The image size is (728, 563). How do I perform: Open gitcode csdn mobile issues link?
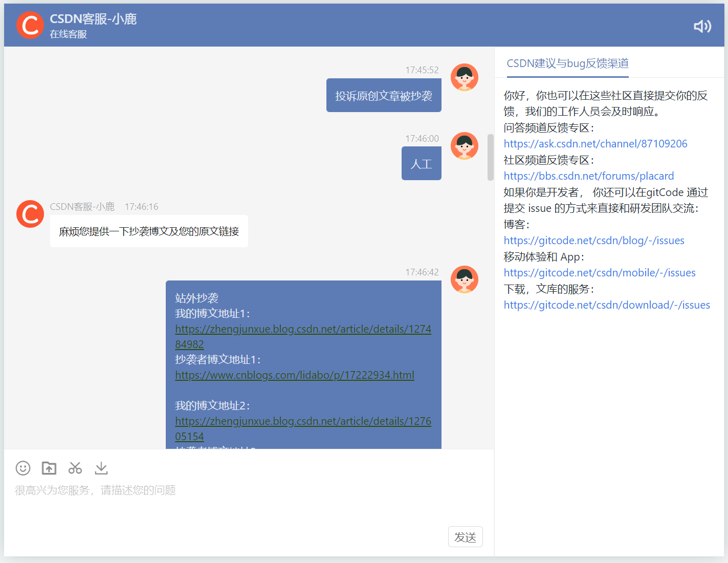click(600, 273)
